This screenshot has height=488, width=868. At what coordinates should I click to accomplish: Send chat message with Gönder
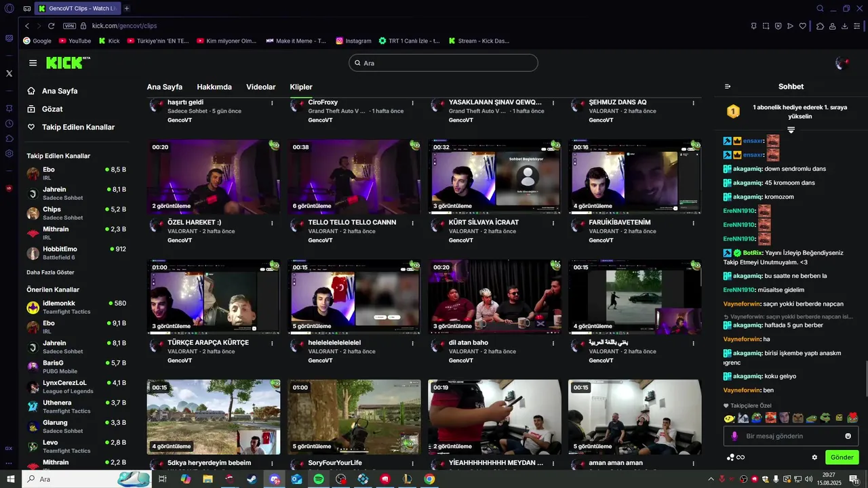coord(842,457)
